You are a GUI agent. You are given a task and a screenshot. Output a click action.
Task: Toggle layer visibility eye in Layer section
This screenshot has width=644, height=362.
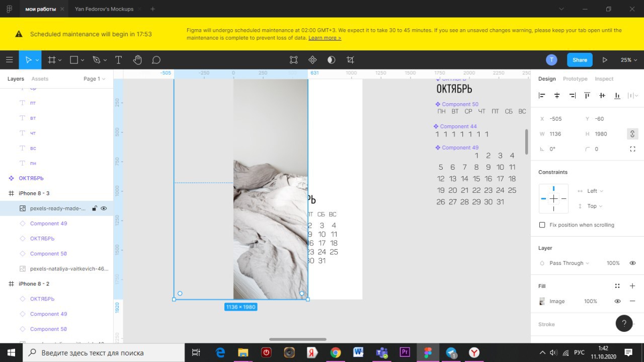point(632,263)
